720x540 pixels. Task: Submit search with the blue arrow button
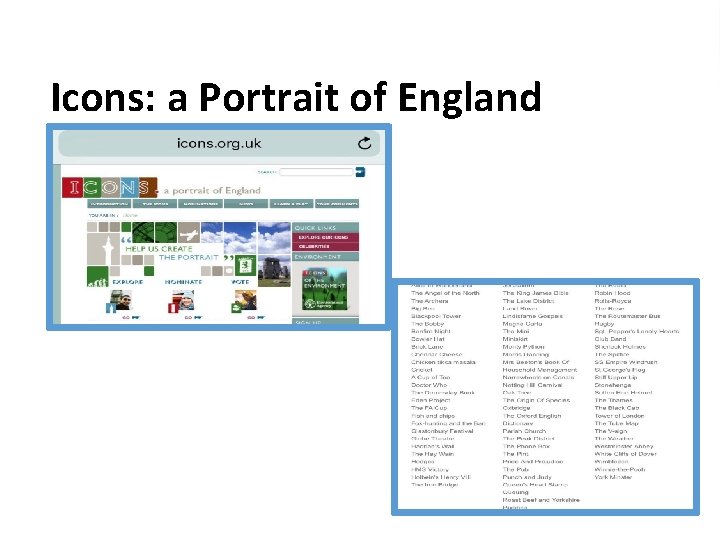360,172
